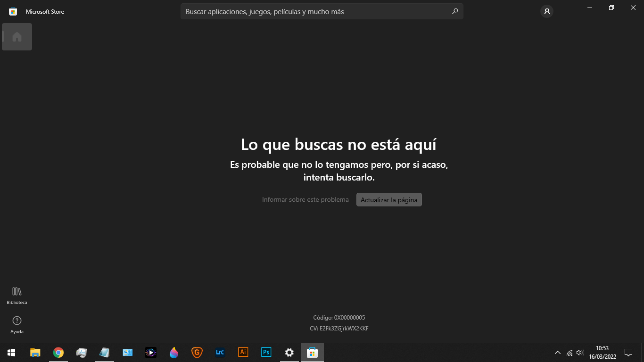The height and width of the screenshot is (362, 644).
Task: Open the Wi-Fi network flyout
Action: [570, 353]
